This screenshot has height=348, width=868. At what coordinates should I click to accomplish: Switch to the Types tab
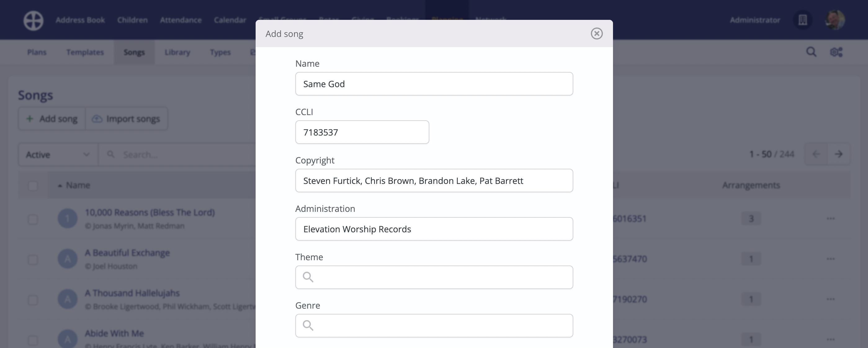tap(220, 52)
